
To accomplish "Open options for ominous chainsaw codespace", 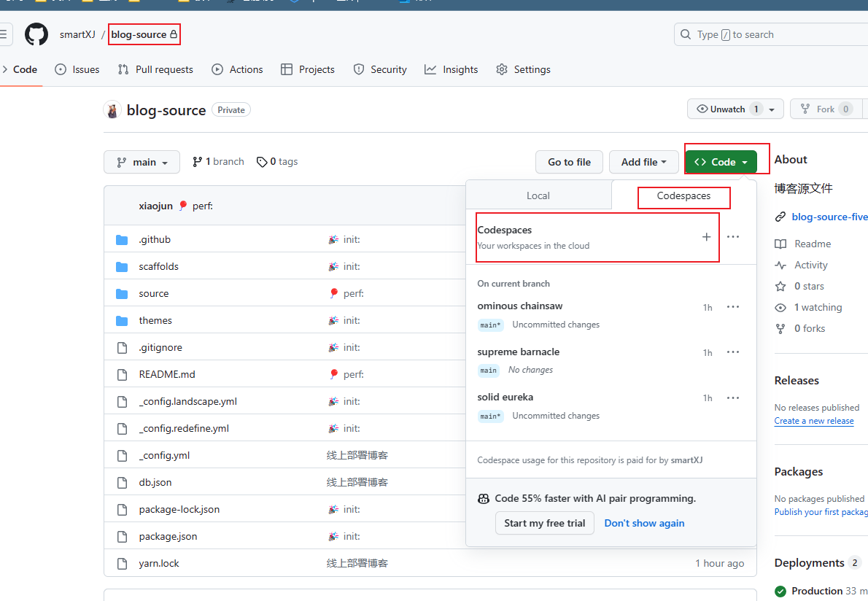I will click(733, 307).
